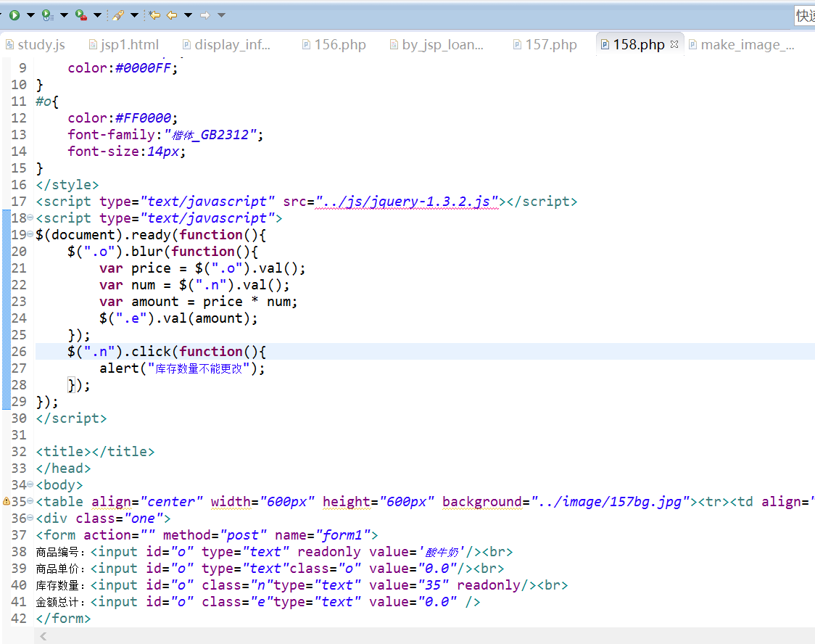Click the study.js file icon
The image size is (815, 644).
(x=10, y=45)
